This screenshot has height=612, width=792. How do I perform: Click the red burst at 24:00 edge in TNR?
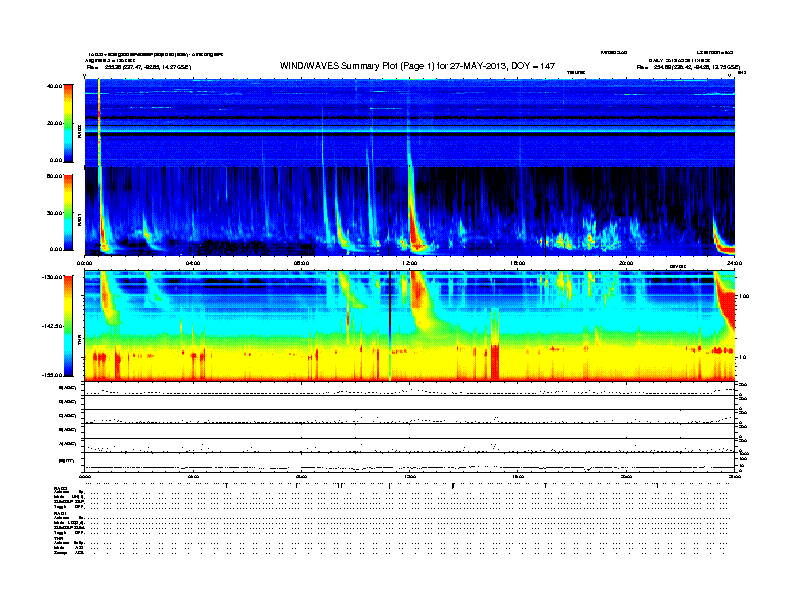[x=728, y=303]
